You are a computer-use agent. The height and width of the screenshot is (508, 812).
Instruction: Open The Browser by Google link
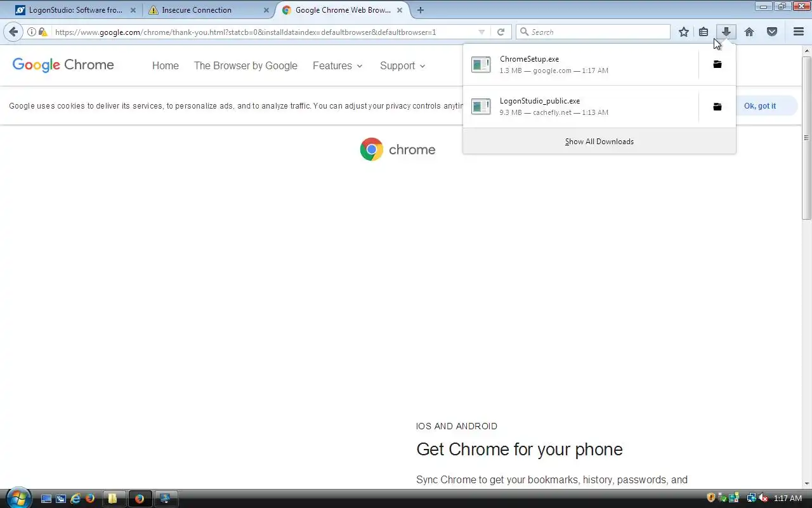coord(246,65)
